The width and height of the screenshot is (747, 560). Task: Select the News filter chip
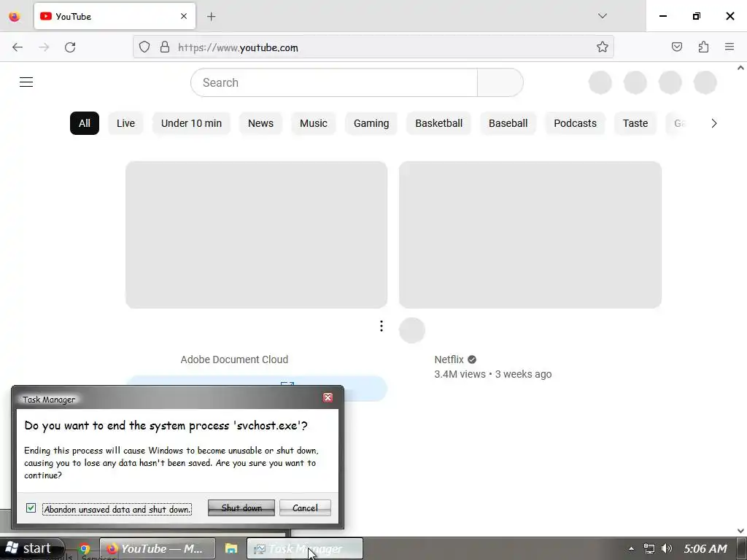click(x=260, y=123)
